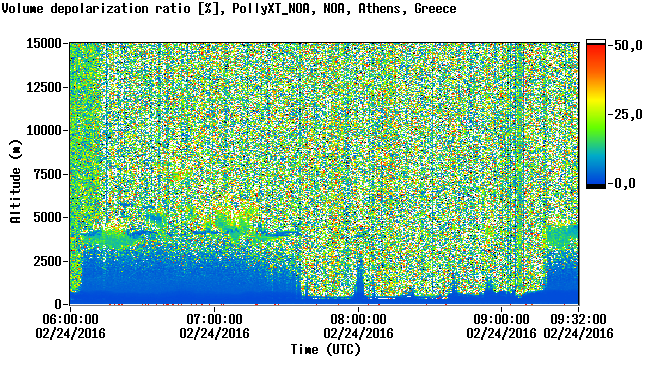Click the 06:00:00 time axis label
Image resolution: width=665 pixels, height=389 pixels.
(70, 319)
